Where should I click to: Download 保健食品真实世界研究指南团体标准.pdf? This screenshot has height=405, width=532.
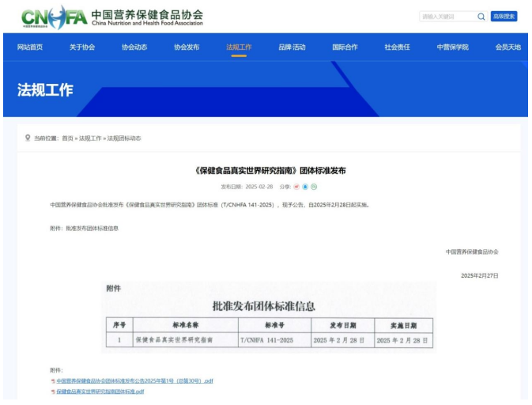100,392
